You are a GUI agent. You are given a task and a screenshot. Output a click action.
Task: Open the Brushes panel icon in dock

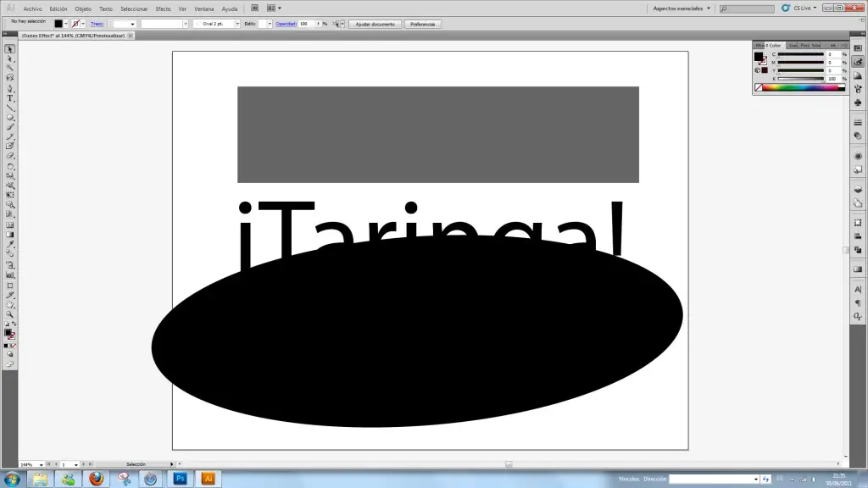pyautogui.click(x=858, y=89)
